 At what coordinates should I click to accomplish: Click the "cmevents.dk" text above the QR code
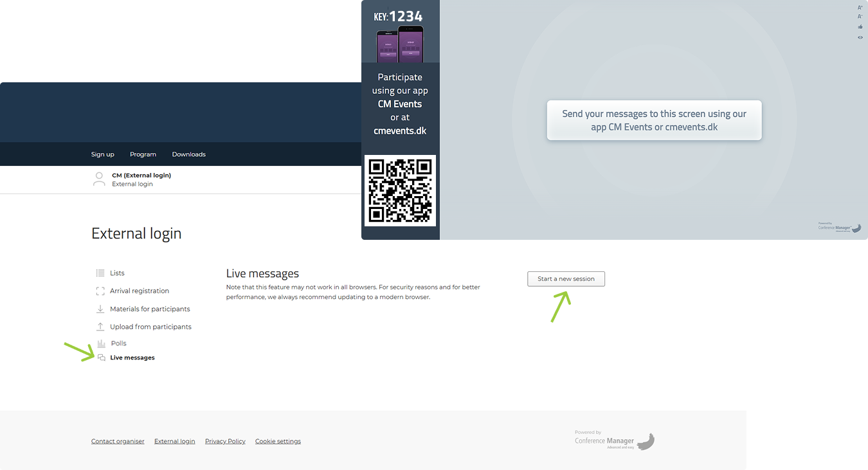click(400, 131)
